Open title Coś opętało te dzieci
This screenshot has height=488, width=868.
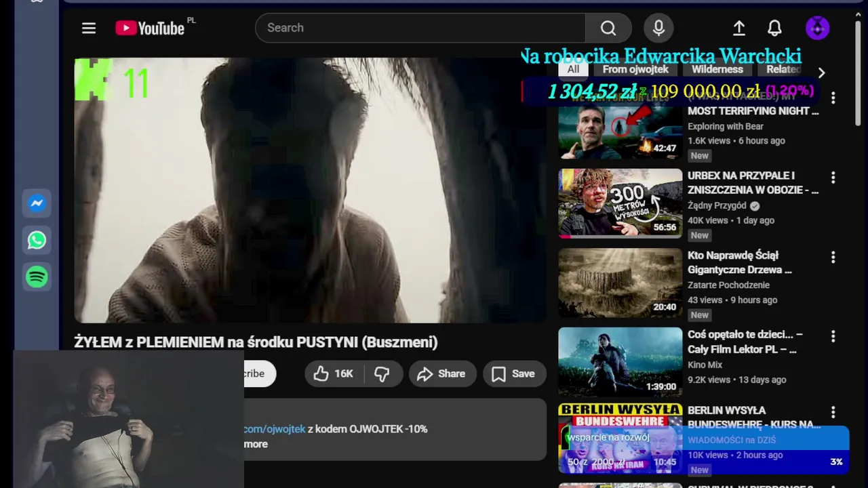point(745,342)
